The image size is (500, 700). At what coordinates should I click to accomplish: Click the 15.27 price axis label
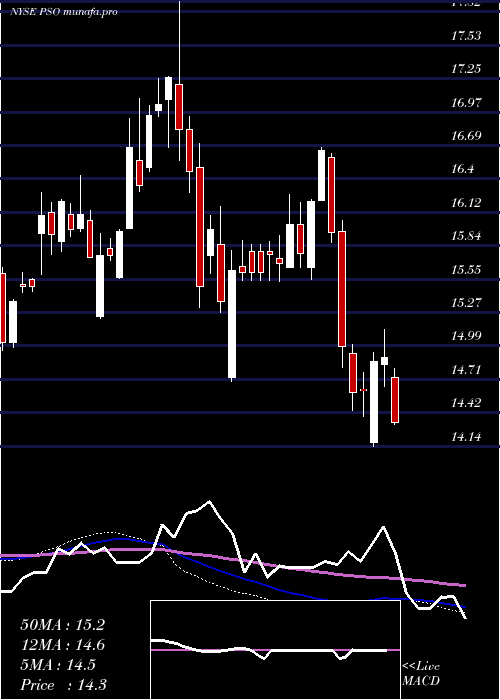pyautogui.click(x=466, y=303)
